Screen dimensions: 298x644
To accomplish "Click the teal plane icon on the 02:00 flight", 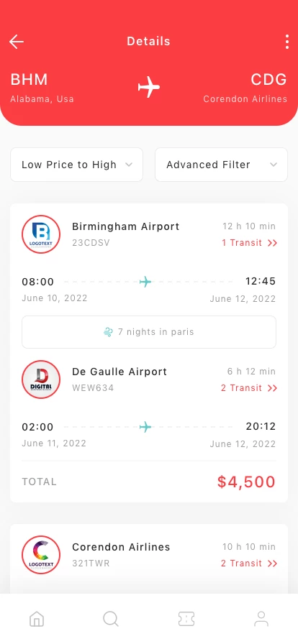I will pyautogui.click(x=145, y=427).
